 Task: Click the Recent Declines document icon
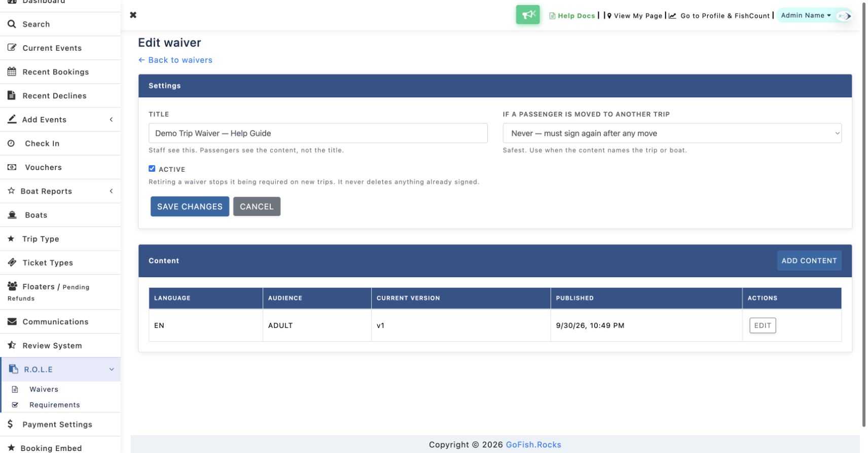pyautogui.click(x=12, y=95)
